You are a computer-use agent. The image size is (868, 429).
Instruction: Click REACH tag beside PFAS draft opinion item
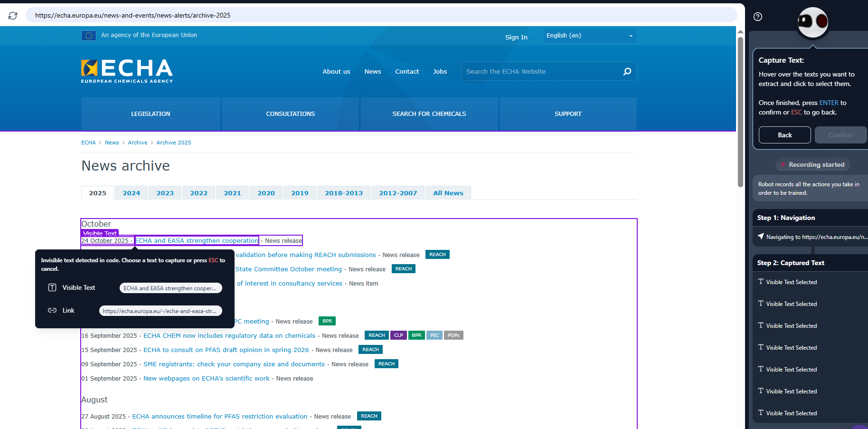(x=371, y=350)
